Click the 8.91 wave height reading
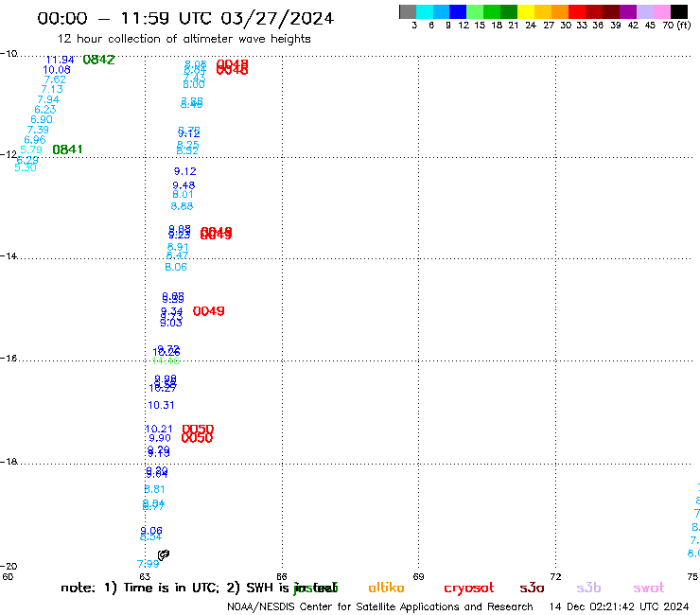This screenshot has width=700, height=615. pos(178,247)
